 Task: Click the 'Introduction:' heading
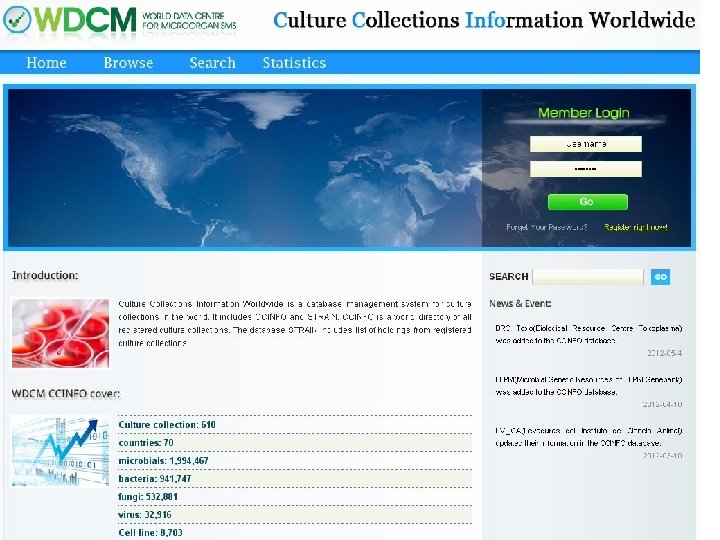[45, 275]
